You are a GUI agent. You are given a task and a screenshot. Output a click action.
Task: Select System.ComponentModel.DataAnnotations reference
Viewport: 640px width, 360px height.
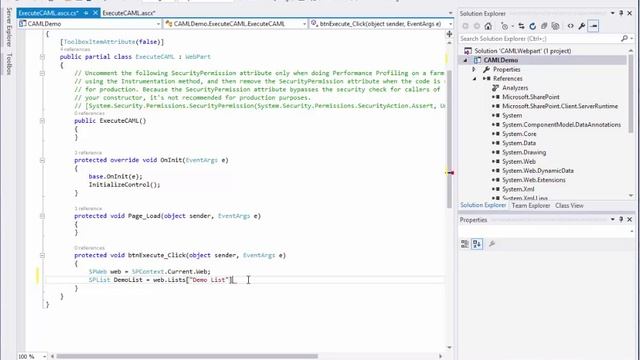(x=561, y=125)
